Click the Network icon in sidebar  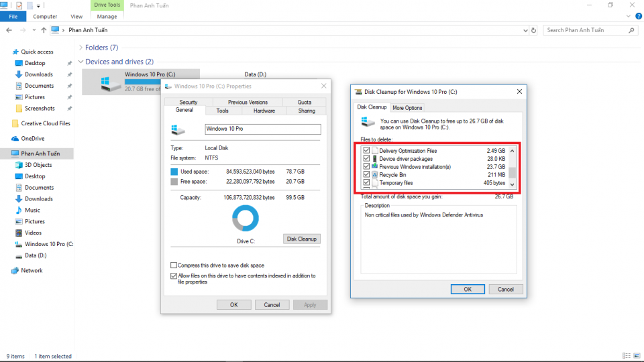point(15,270)
